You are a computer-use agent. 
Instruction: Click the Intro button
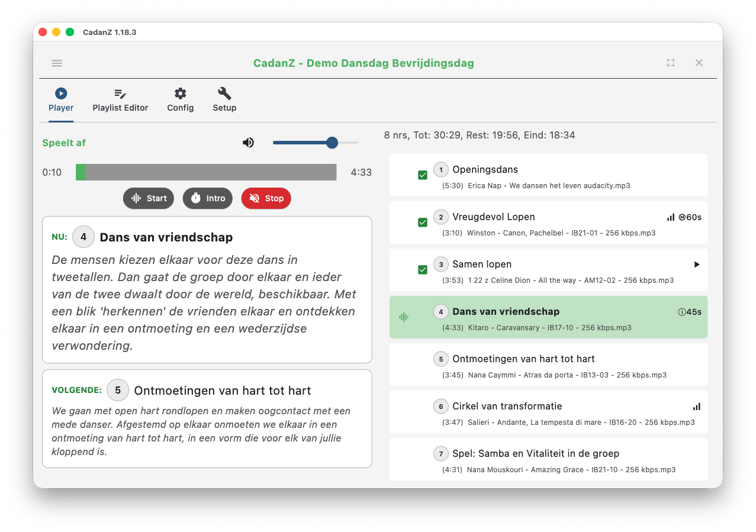tap(207, 198)
